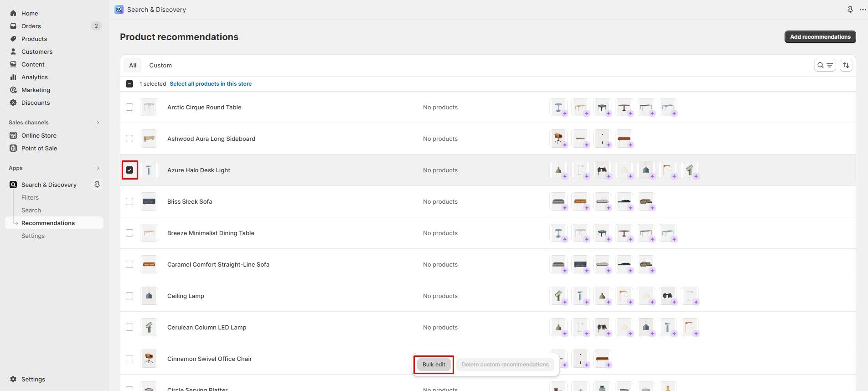This screenshot has height=391, width=868.
Task: Toggle the header select-all checkbox
Action: click(x=129, y=84)
